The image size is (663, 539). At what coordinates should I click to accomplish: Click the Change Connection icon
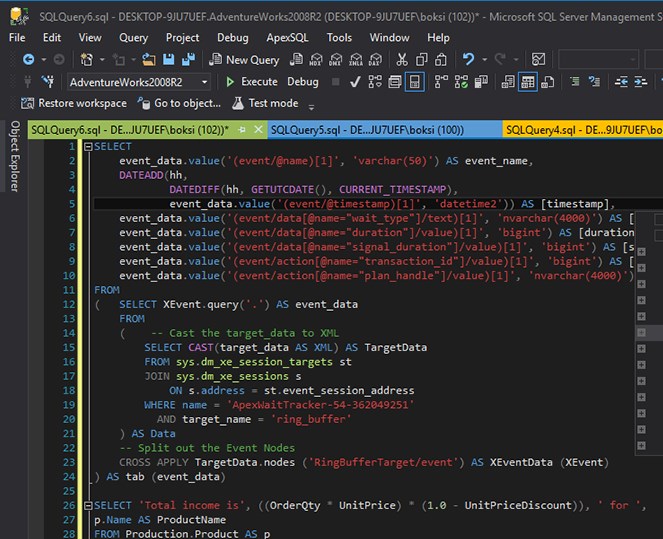click(x=48, y=82)
